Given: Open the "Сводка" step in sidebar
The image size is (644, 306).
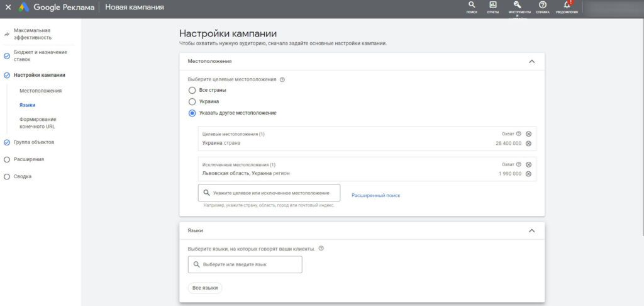Looking at the screenshot, I should click(x=23, y=176).
